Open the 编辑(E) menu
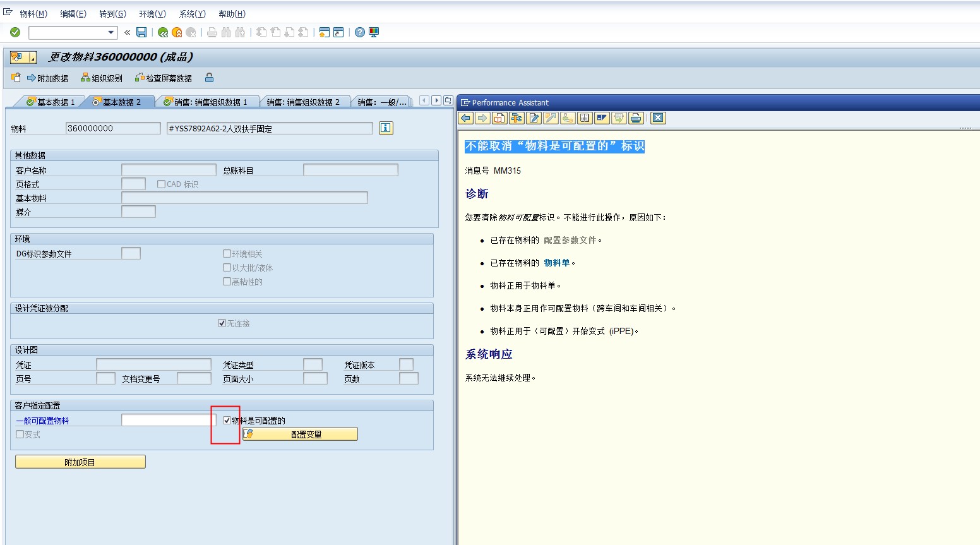Screen dimensions: 980x545 point(73,14)
